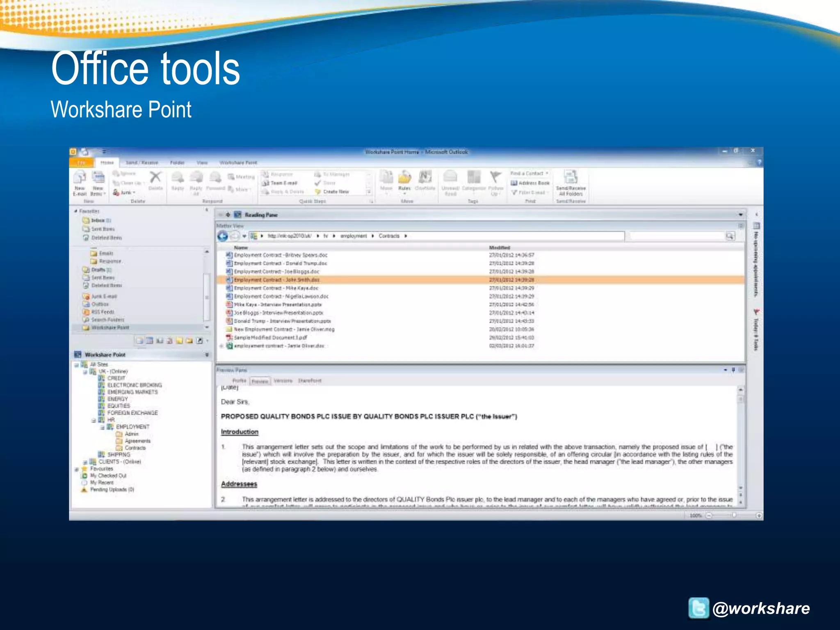Click the back arrow in Matter View

pyautogui.click(x=223, y=236)
